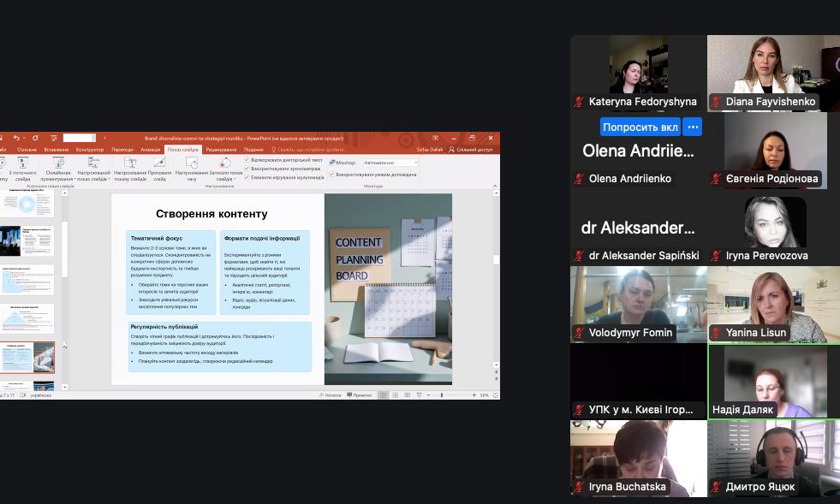This screenshot has height=504, width=840.
Task: Click the zoom slider handle in status bar
Action: pos(442,395)
